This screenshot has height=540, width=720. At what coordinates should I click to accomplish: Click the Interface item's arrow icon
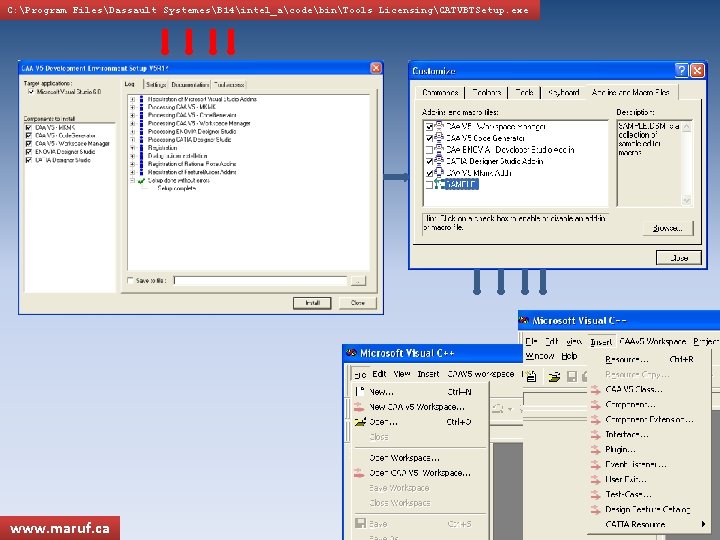pyautogui.click(x=596, y=435)
